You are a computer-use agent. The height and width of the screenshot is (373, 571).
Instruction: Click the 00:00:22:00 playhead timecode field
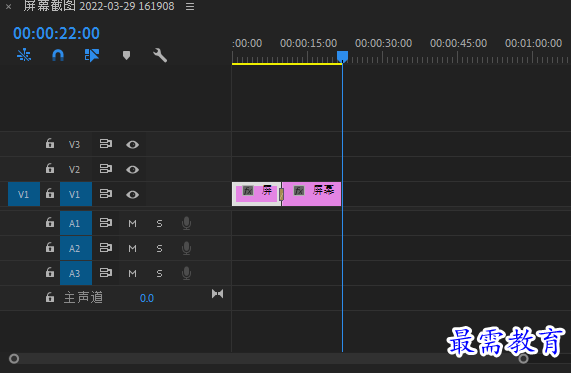[56, 34]
